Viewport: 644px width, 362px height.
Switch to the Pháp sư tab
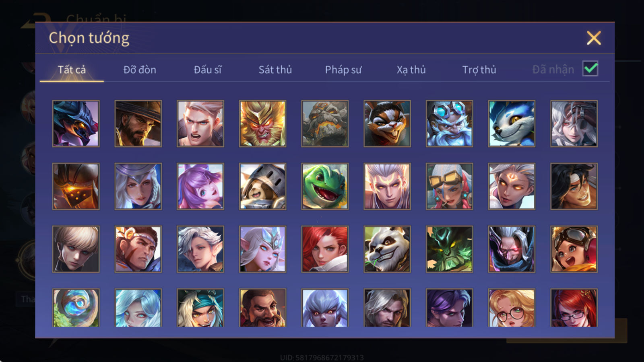tap(343, 70)
